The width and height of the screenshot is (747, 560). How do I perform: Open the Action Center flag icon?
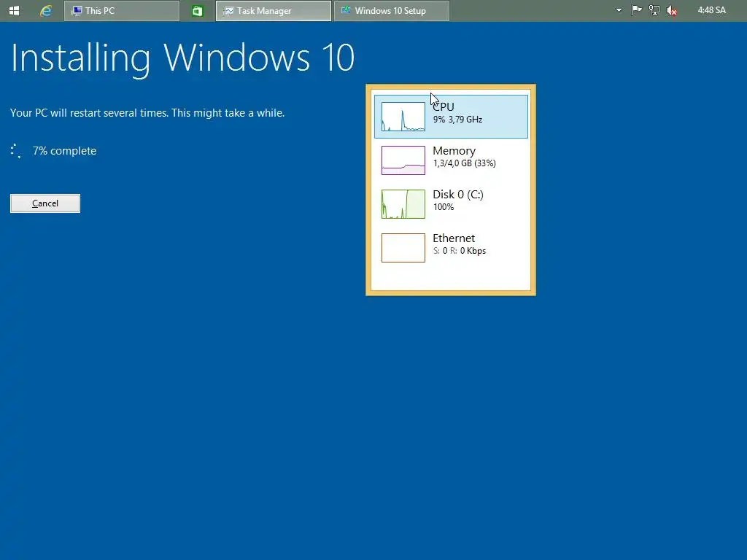point(636,10)
